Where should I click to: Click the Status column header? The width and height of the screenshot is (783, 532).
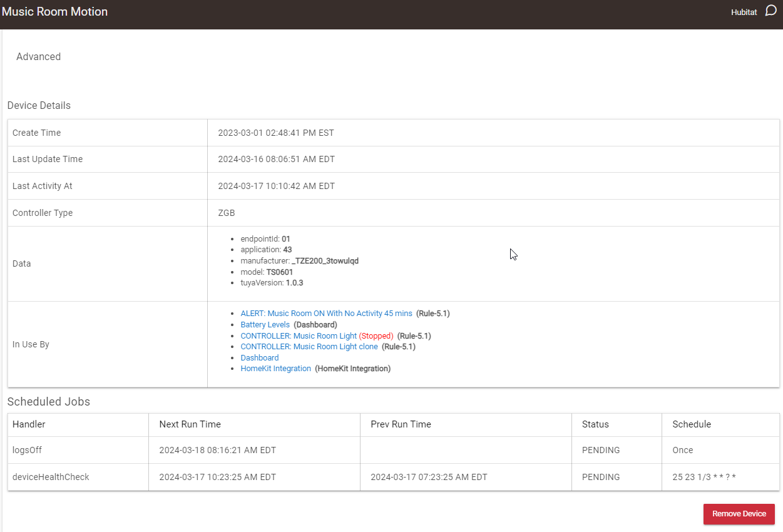click(595, 424)
